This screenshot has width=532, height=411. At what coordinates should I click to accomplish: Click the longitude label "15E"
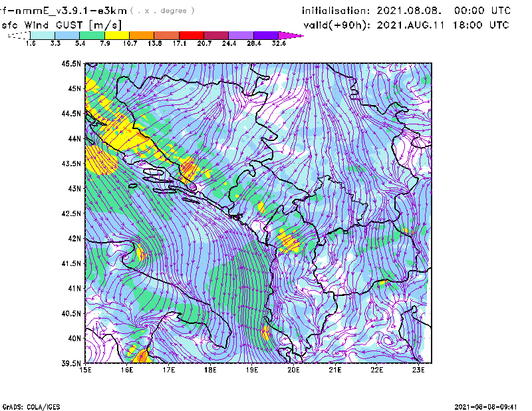(x=85, y=370)
